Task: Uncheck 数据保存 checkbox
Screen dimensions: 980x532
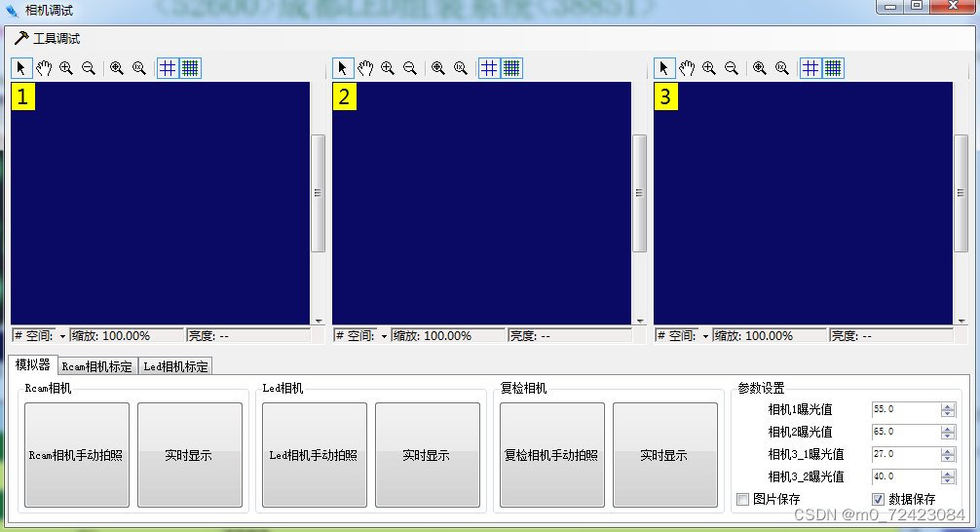Action: click(x=878, y=499)
